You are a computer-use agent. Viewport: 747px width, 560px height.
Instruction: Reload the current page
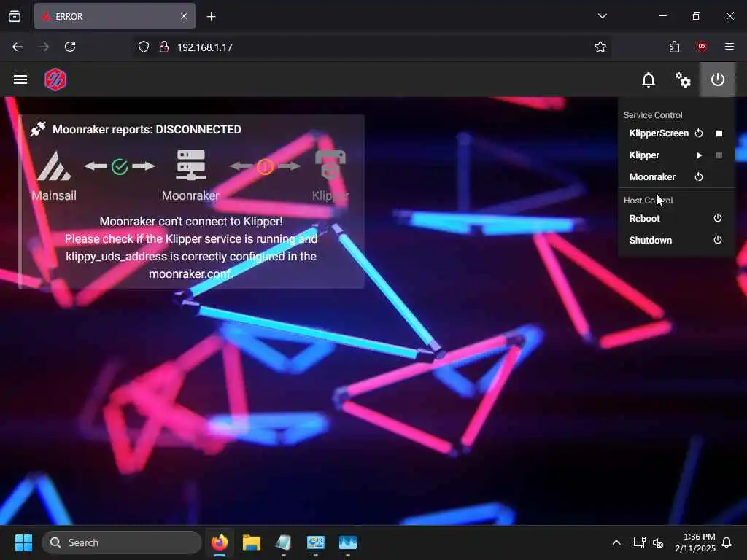tap(70, 47)
